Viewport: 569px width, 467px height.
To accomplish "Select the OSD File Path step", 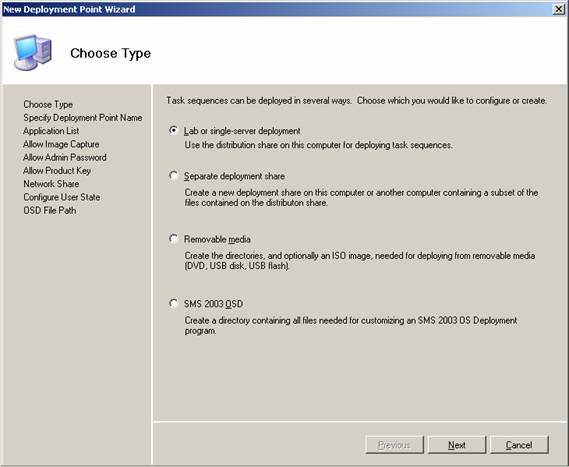I will coord(50,210).
